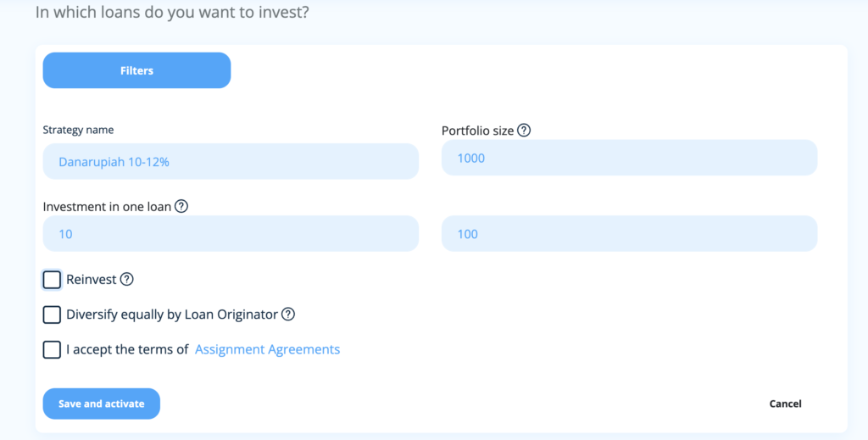Screen dimensions: 868x440
Task: Click the Strategy name label
Action: (x=78, y=130)
